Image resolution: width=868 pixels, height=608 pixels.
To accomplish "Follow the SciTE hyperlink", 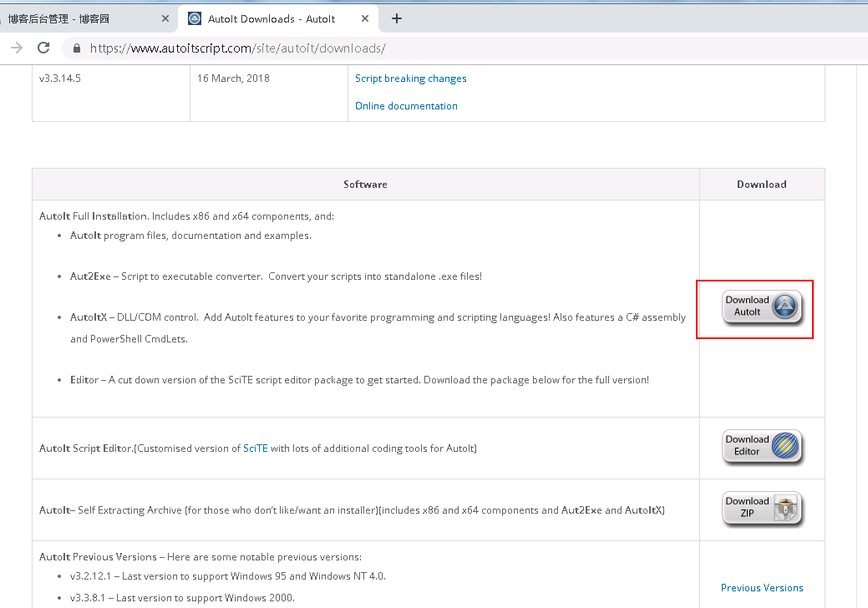I will [x=255, y=448].
